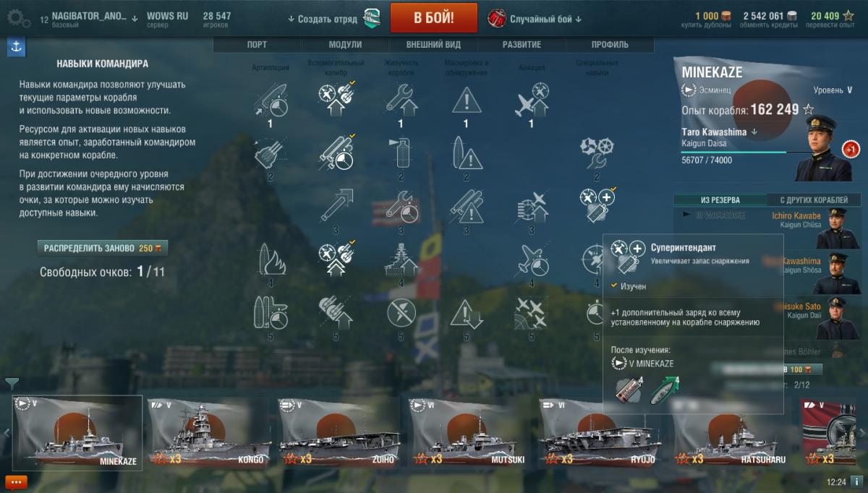Toggle the level 1 auxiliary caliber skill

336,100
